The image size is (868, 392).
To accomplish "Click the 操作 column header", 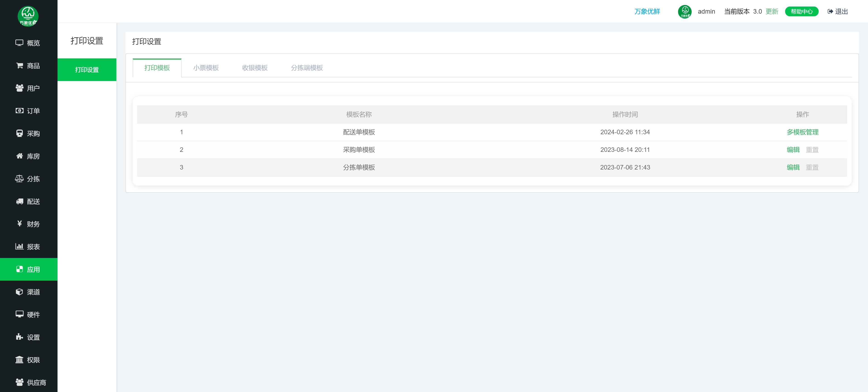I will click(x=802, y=115).
